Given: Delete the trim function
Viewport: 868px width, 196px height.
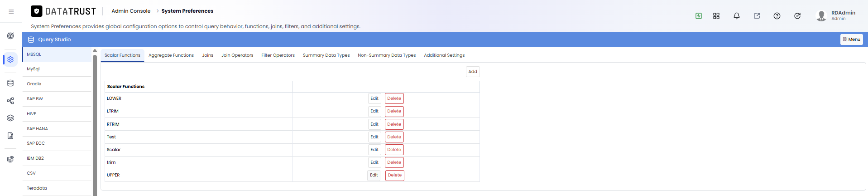Looking at the screenshot, I should [394, 162].
